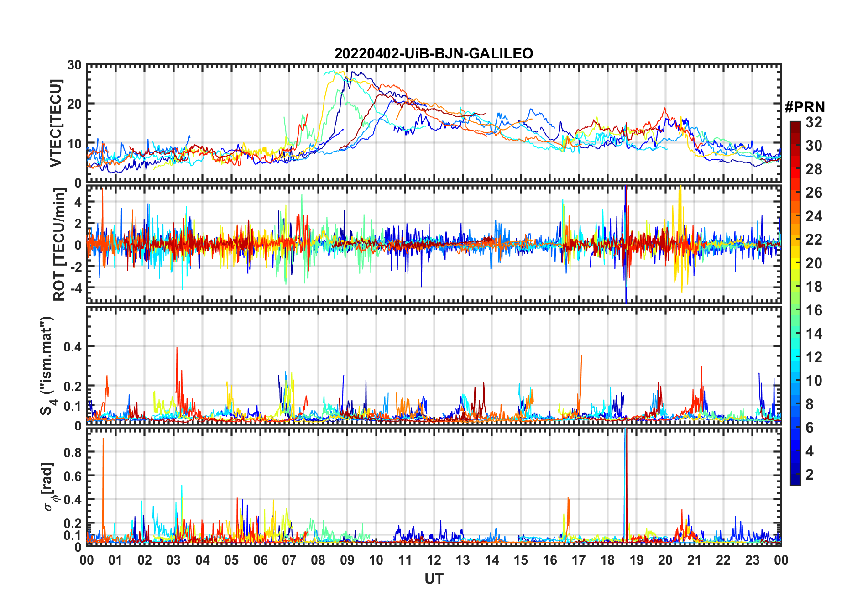
Task: Click the UT axis tick label "21"
Action: [694, 560]
